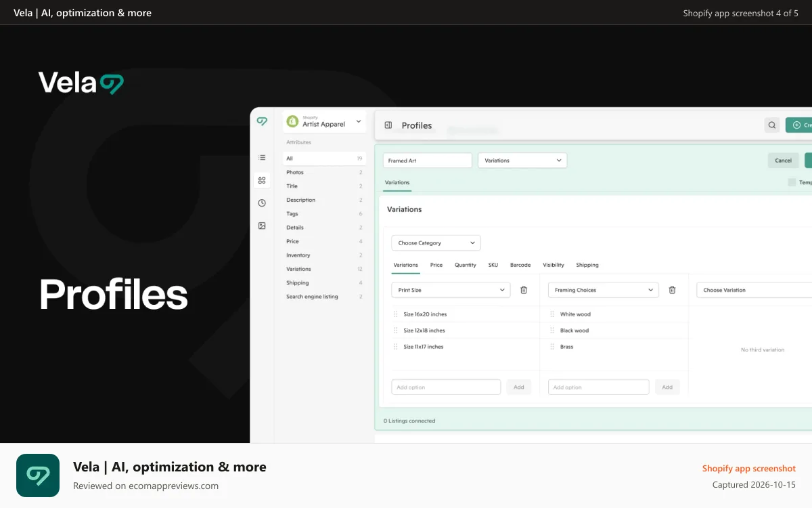This screenshot has height=508, width=812.
Task: Click the Black wood option
Action: [574, 331]
